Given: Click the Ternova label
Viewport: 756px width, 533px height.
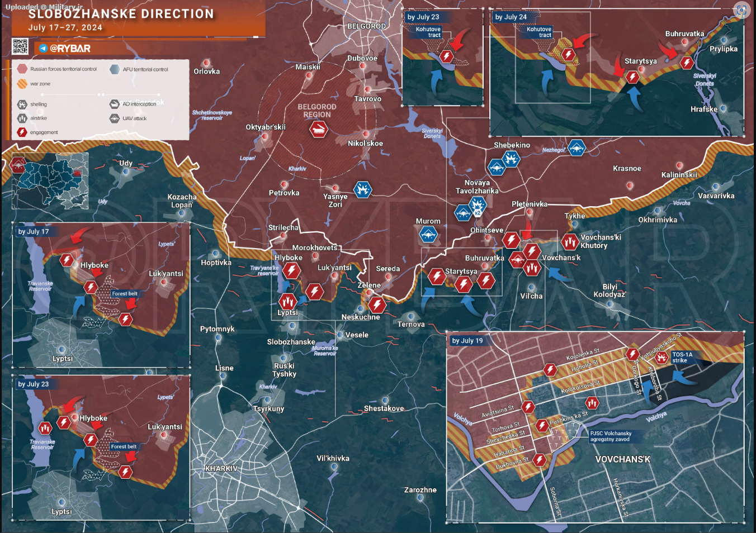Looking at the screenshot, I should point(411,324).
